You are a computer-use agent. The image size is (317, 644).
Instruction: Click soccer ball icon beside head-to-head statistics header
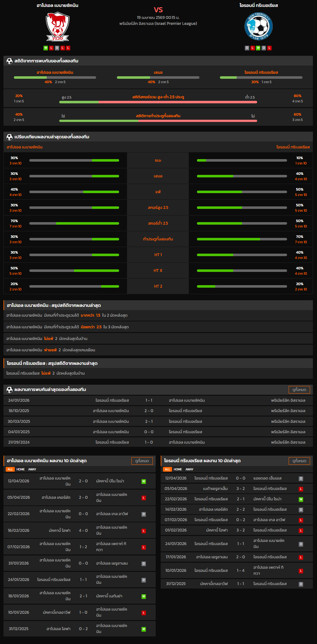(x=9, y=61)
